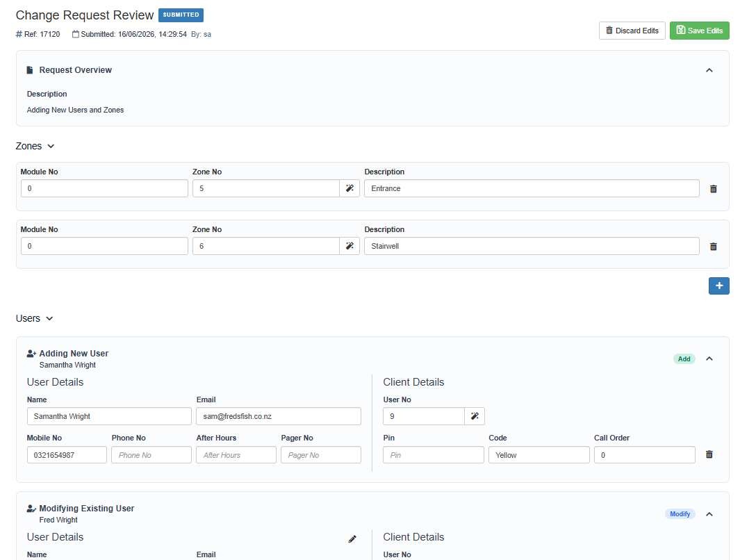This screenshot has height=560, width=740.
Task: Click the green Save Edits button
Action: (700, 31)
